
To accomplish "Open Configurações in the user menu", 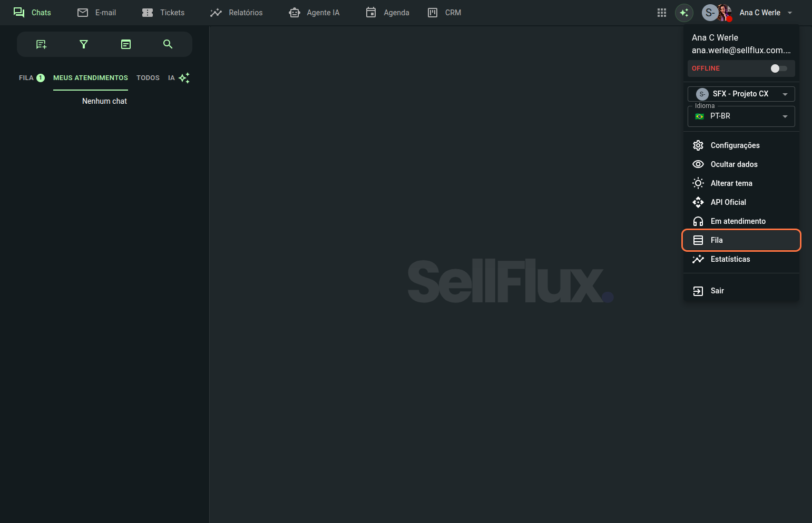I will [x=735, y=145].
